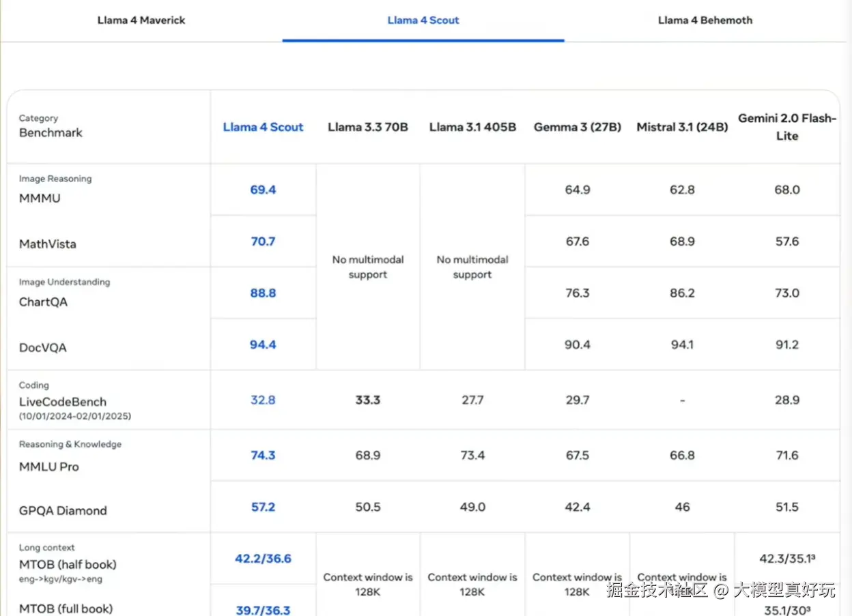This screenshot has height=616, width=852.
Task: Click the Scout MMLU Pro score 74.3
Action: 263,456
